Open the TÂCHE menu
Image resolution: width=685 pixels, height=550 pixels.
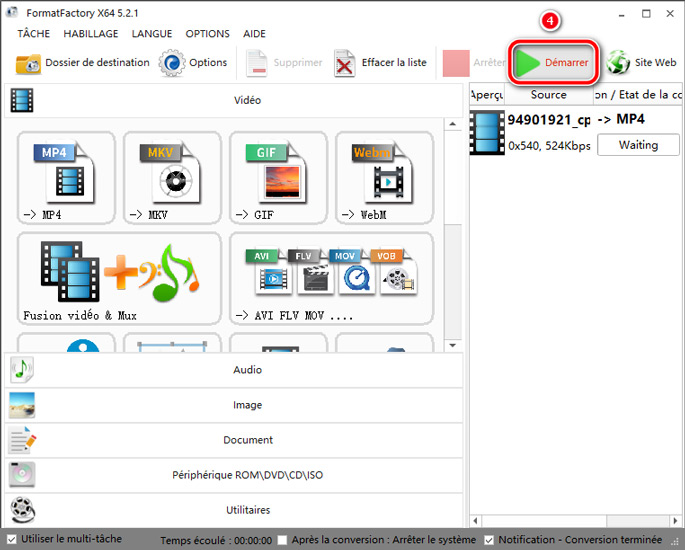[x=34, y=34]
